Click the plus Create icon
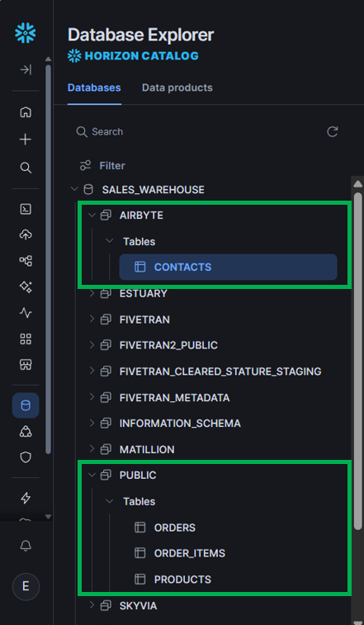Image resolution: width=364 pixels, height=625 pixels. pyautogui.click(x=26, y=140)
